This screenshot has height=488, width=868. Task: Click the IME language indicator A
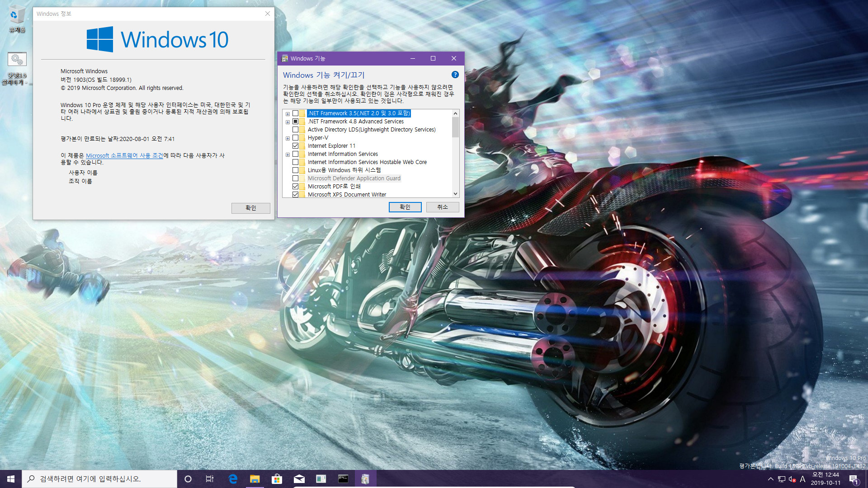tap(803, 479)
